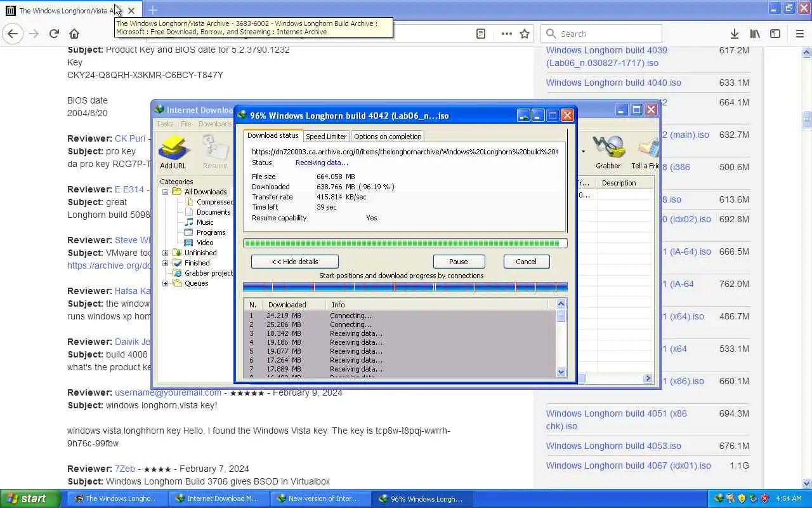Viewport: 812px width, 508px height.
Task: Click the green download progress bar
Action: click(x=405, y=243)
